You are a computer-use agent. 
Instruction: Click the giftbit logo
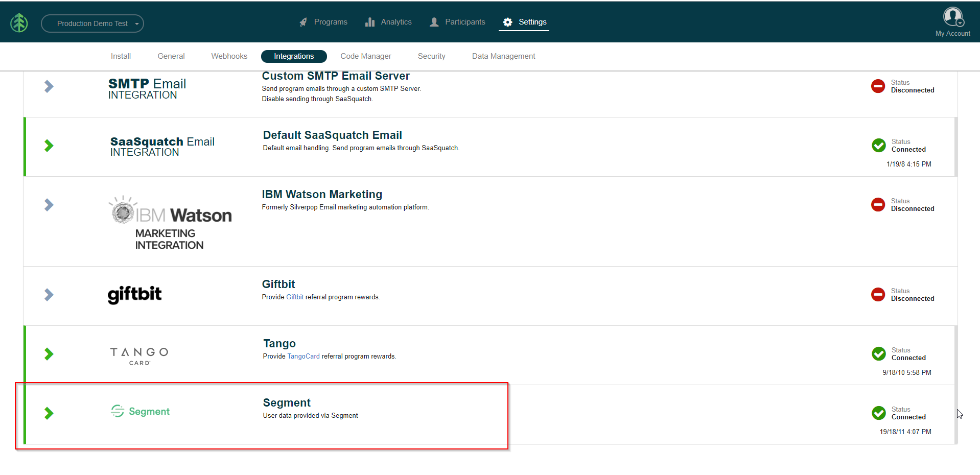pyautogui.click(x=134, y=294)
